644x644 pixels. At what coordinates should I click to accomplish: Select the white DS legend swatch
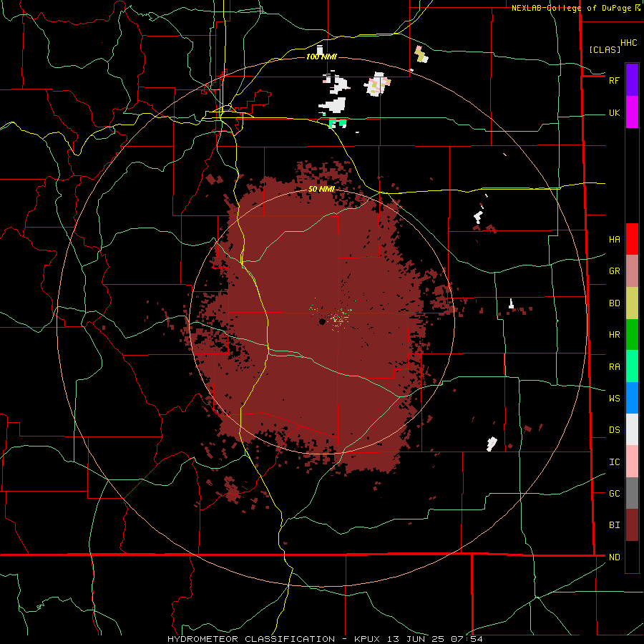click(632, 429)
